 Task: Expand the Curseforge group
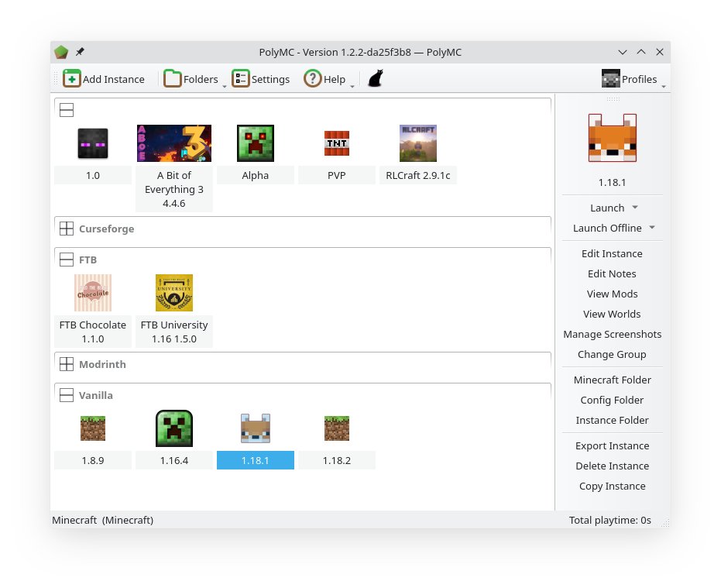[67, 229]
